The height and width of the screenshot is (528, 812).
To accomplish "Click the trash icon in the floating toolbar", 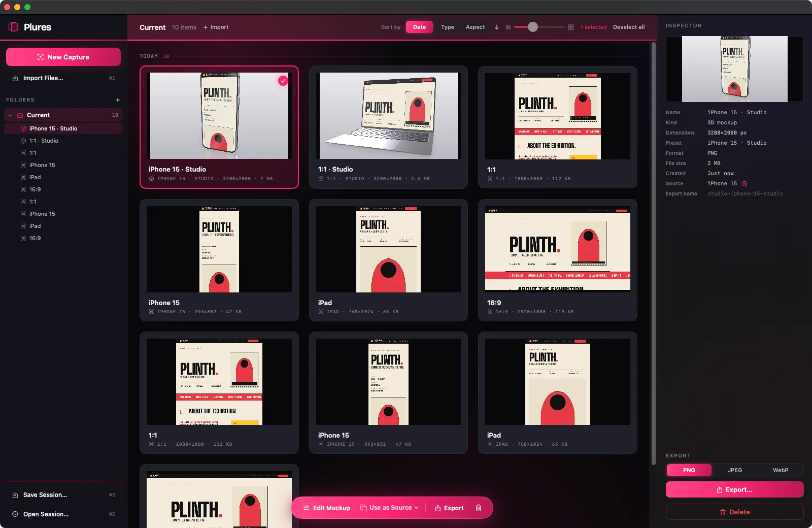I will 479,508.
